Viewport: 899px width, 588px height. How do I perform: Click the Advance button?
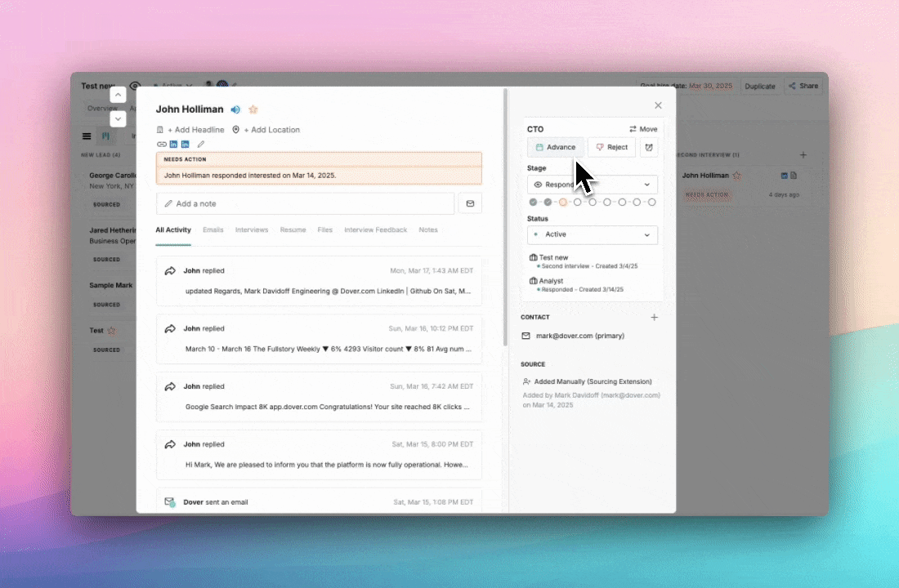[x=556, y=147]
